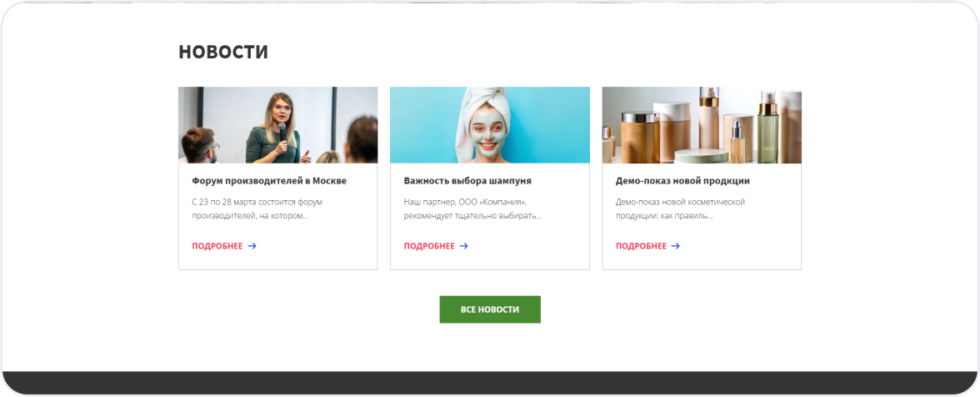Select the headline Демо-показ новой продкции

[x=682, y=181]
